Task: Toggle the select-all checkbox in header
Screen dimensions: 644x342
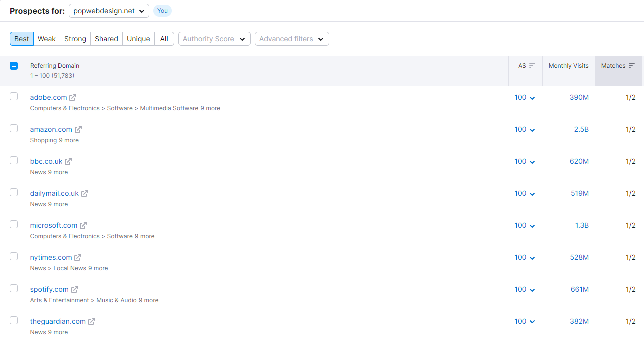Action: click(x=14, y=66)
